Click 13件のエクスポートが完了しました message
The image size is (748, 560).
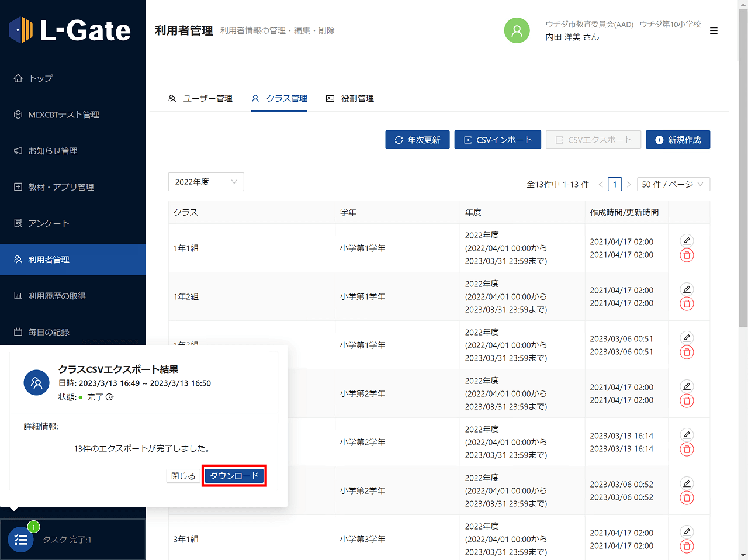pyautogui.click(x=142, y=448)
